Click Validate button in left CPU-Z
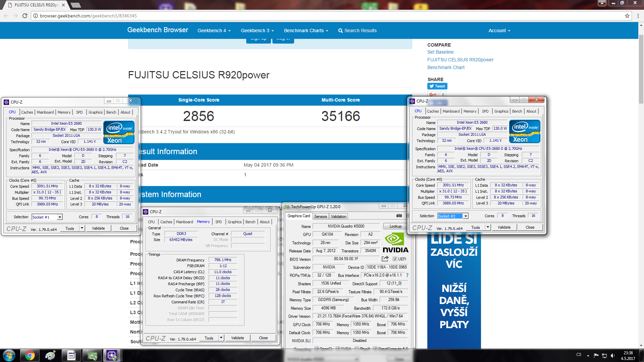 [98, 228]
